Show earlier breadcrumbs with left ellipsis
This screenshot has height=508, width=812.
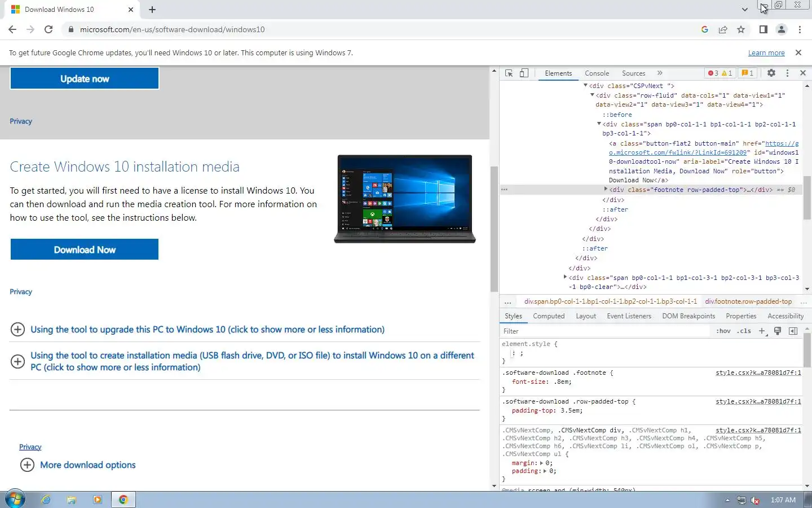(507, 301)
